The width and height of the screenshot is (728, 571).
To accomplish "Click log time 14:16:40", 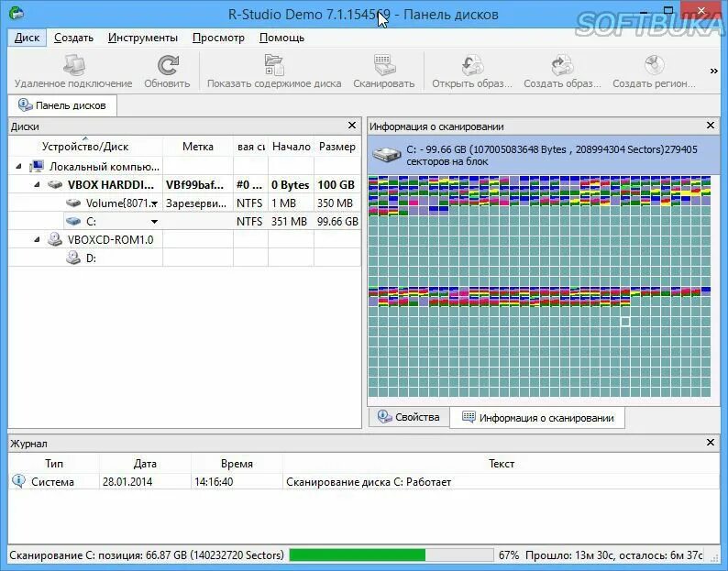I will (214, 482).
